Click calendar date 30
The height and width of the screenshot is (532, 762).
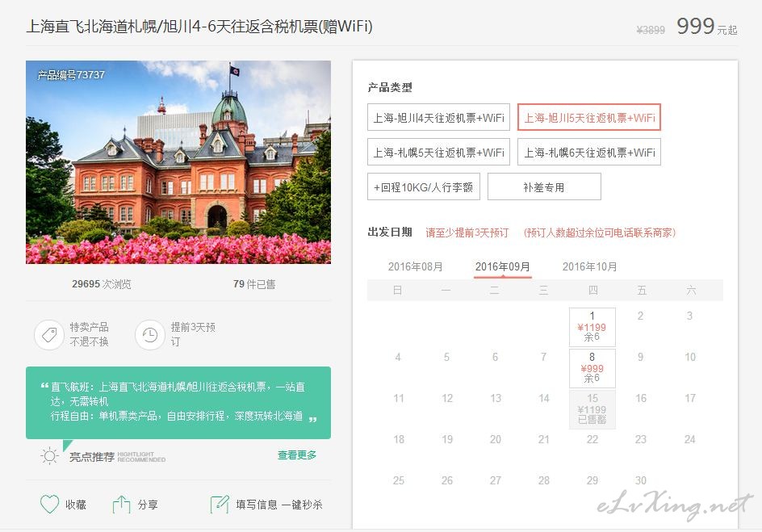(x=640, y=480)
